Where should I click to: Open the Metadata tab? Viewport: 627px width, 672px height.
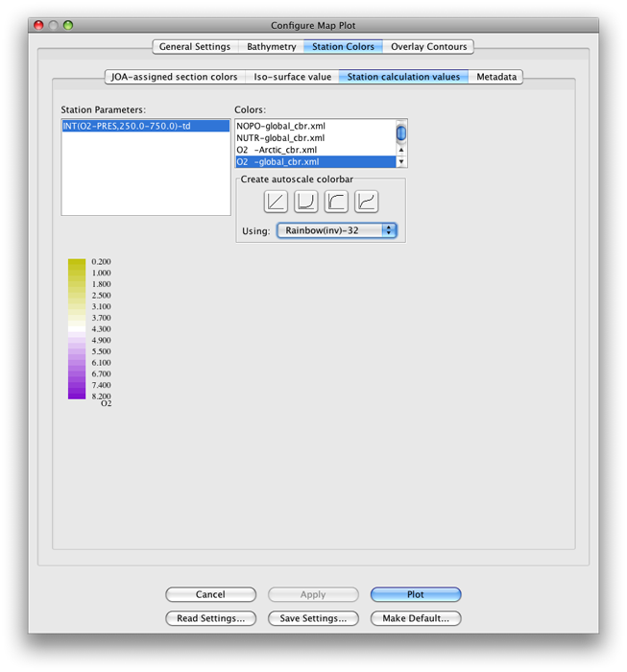496,77
